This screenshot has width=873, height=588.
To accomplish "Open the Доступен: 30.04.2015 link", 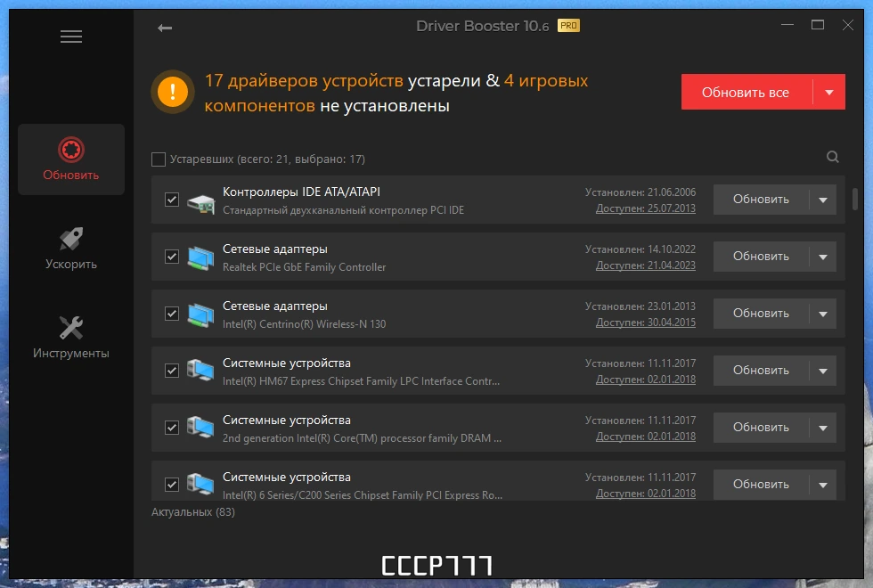I will pos(645,323).
